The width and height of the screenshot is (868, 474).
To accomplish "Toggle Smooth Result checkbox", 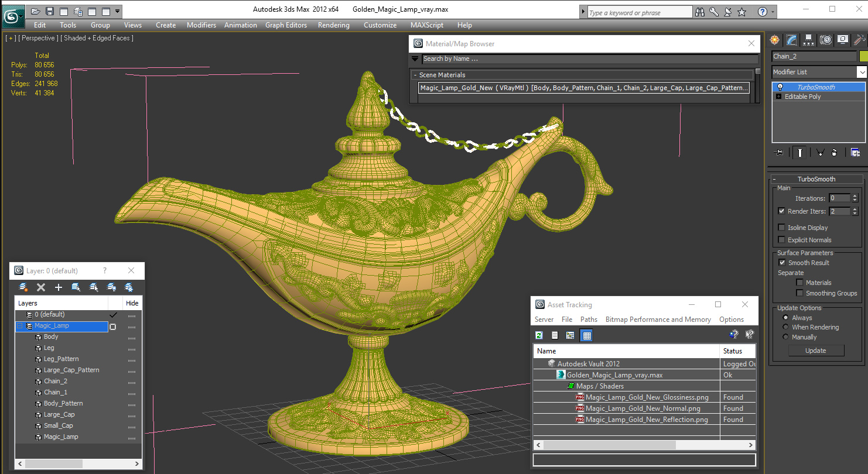I will 781,263.
